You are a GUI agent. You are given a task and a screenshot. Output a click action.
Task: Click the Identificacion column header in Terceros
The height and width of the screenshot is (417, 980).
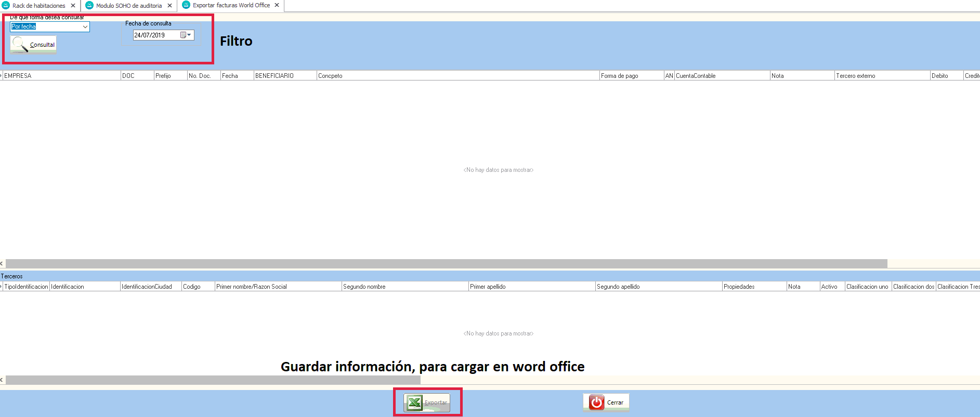tap(84, 287)
